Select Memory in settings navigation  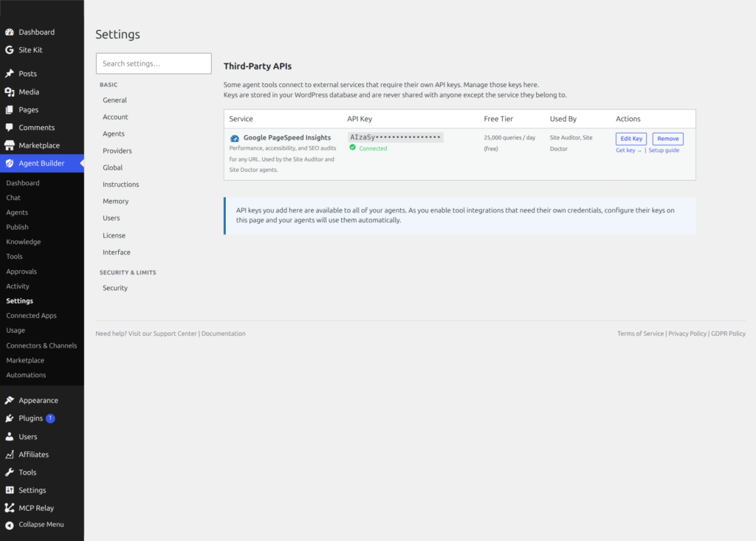click(x=115, y=201)
